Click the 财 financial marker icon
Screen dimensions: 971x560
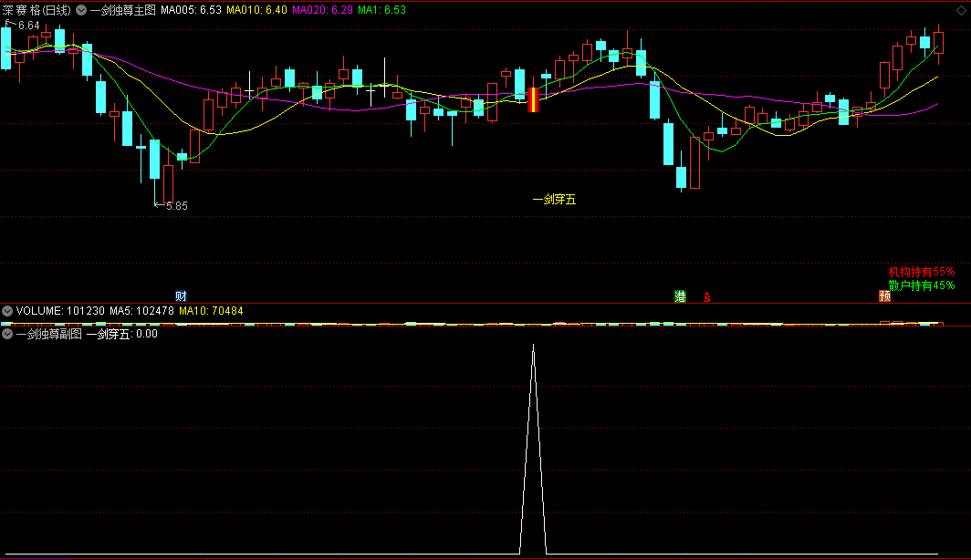click(181, 296)
